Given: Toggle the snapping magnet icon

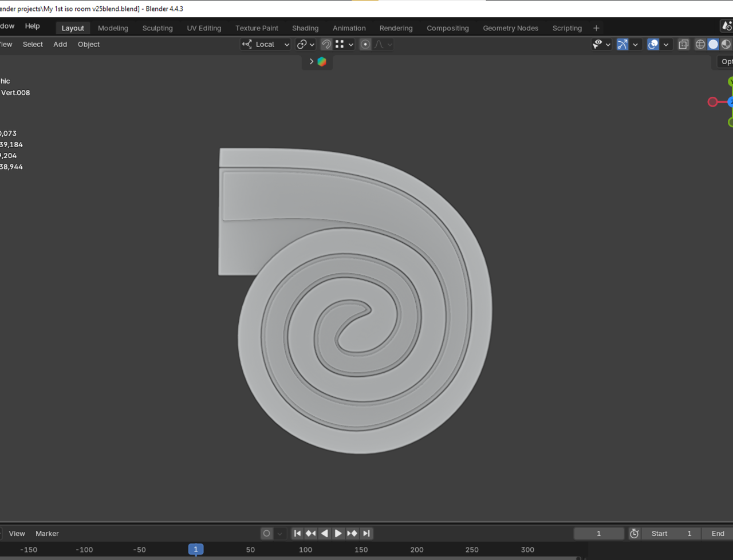Looking at the screenshot, I should click(326, 45).
